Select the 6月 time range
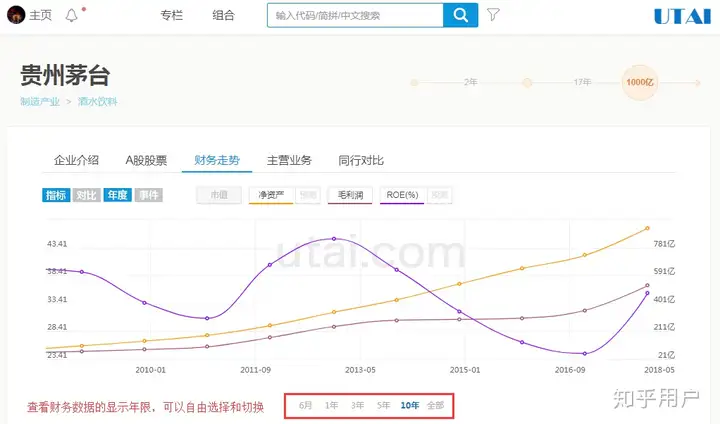Image resolution: width=720 pixels, height=424 pixels. point(305,405)
